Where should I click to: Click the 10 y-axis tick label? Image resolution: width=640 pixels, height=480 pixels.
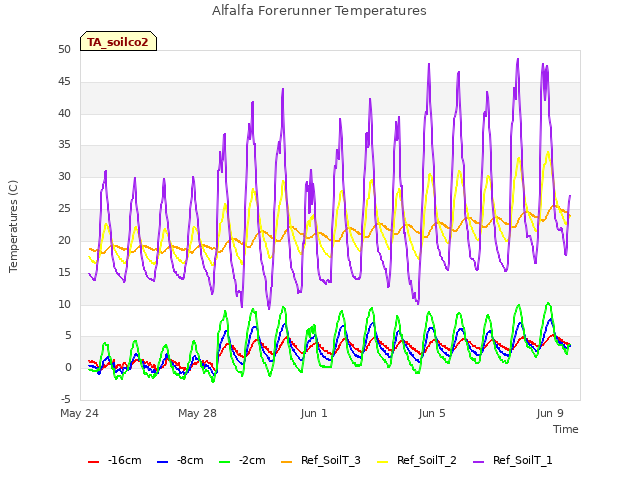click(64, 304)
